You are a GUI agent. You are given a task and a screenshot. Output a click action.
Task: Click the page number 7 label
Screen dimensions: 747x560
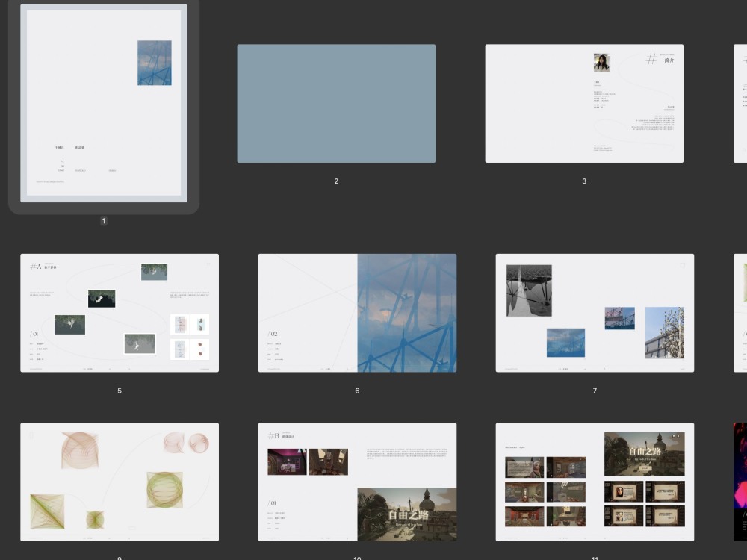click(x=595, y=391)
